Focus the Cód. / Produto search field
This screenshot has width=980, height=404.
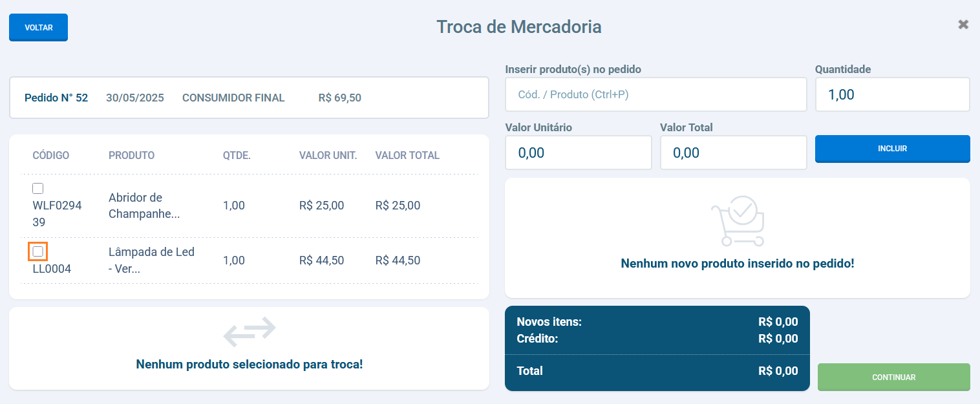pos(655,94)
